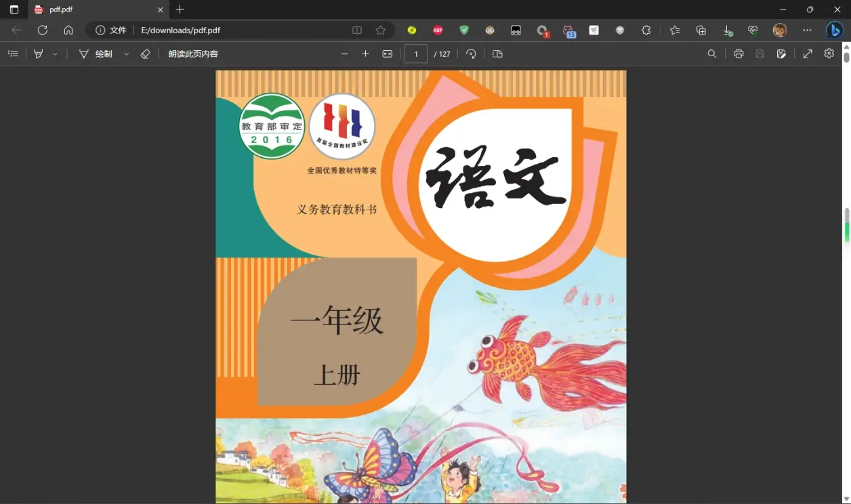
Task: Click the address bar E:/downloads/pdf.pdf
Action: click(180, 30)
